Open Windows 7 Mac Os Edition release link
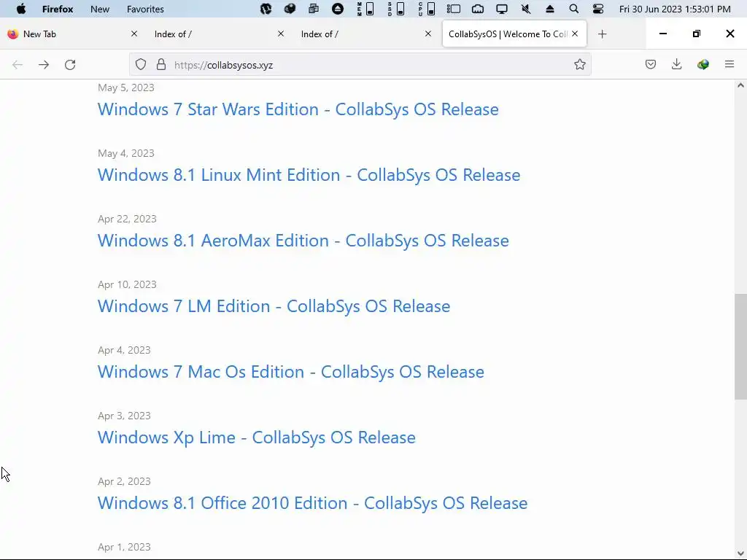The height and width of the screenshot is (560, 747). pos(290,372)
